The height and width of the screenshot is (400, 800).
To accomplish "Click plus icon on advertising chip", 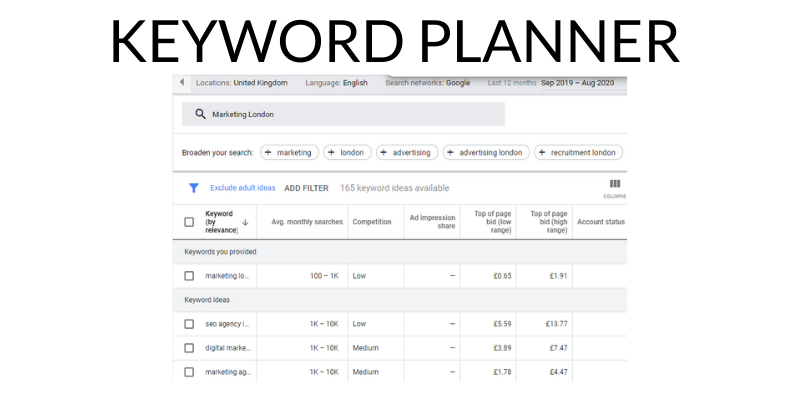I will (x=384, y=153).
